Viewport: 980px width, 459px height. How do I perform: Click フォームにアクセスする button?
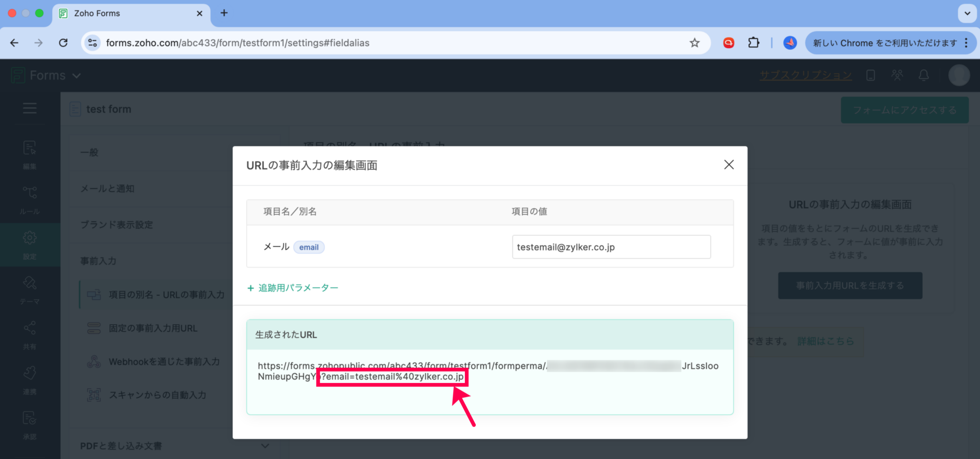(x=904, y=110)
